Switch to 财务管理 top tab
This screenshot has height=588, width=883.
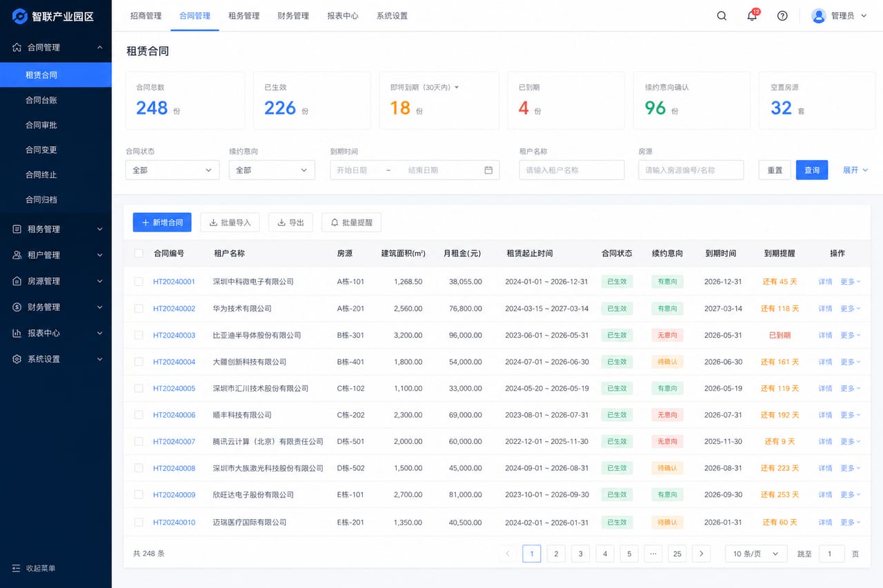[x=293, y=16]
